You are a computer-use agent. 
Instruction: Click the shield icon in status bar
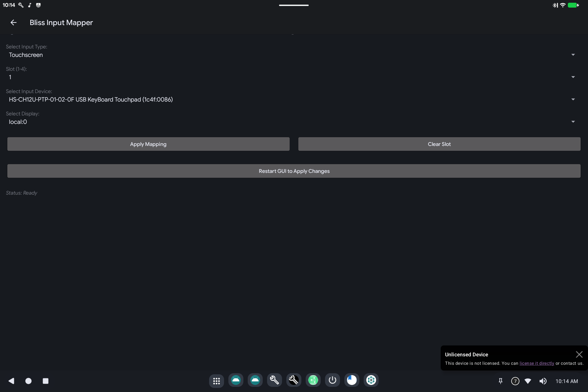point(38,5)
